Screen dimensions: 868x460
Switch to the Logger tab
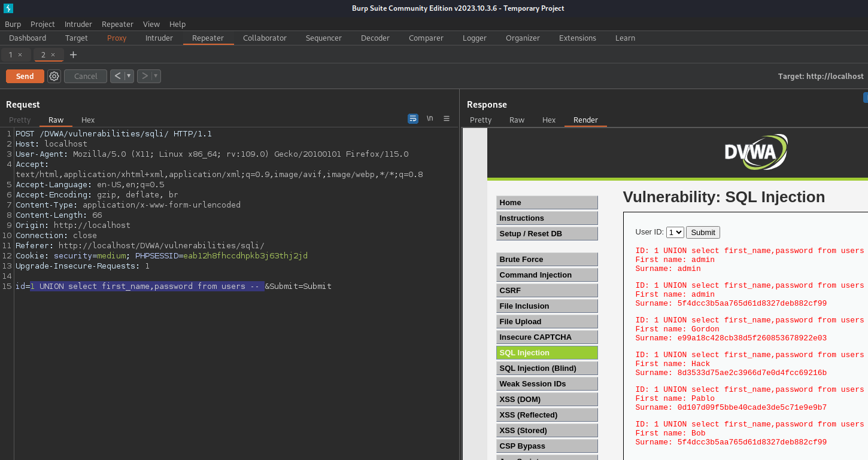point(475,38)
